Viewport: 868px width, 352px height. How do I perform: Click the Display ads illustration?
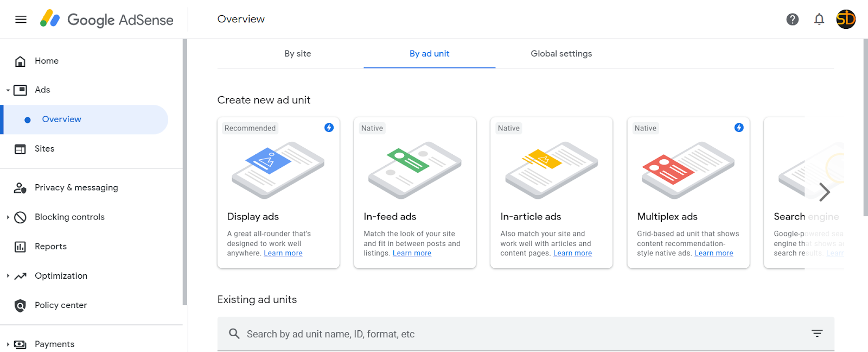click(x=278, y=170)
